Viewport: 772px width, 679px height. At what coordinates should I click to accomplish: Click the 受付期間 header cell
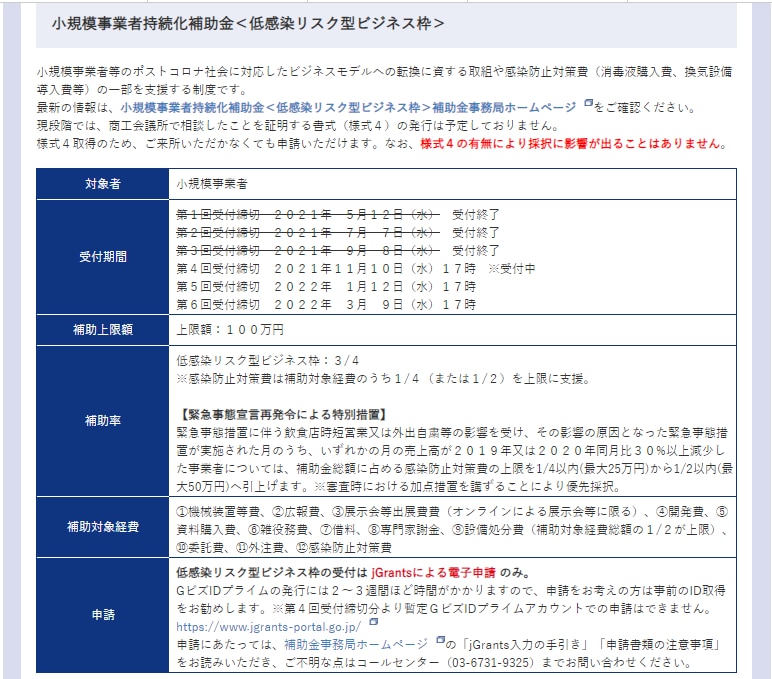102,257
